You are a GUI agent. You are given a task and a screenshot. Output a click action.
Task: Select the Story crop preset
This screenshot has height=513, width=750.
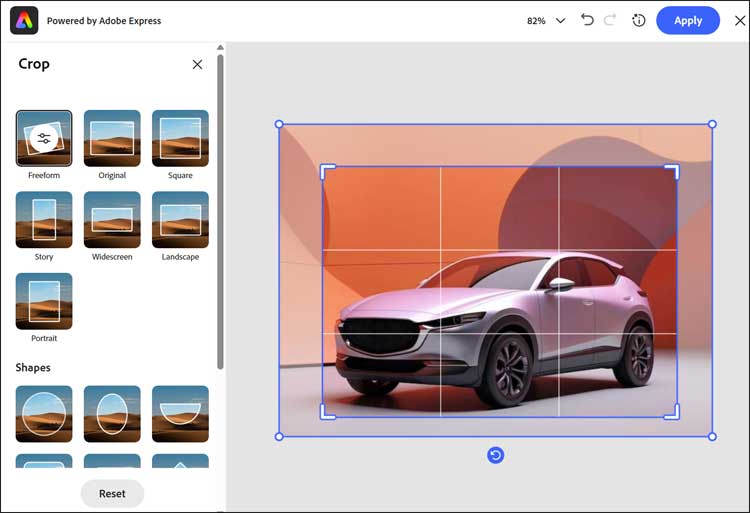click(x=44, y=220)
